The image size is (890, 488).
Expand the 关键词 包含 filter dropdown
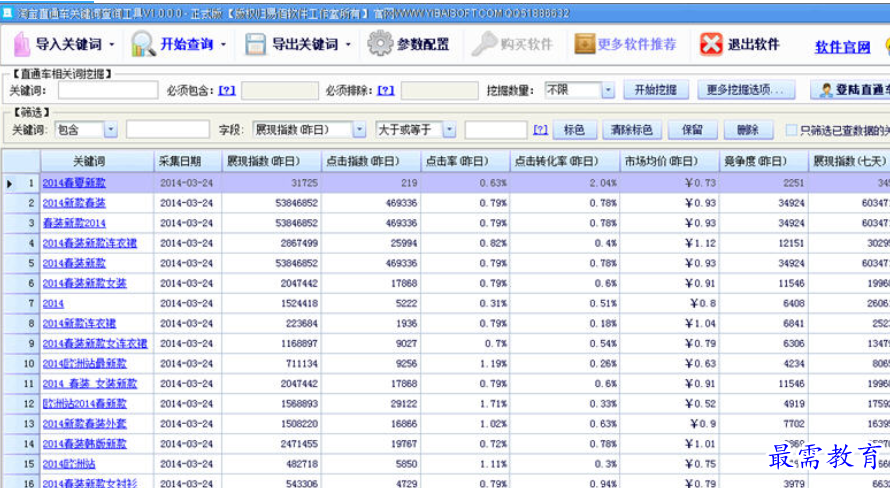click(111, 130)
